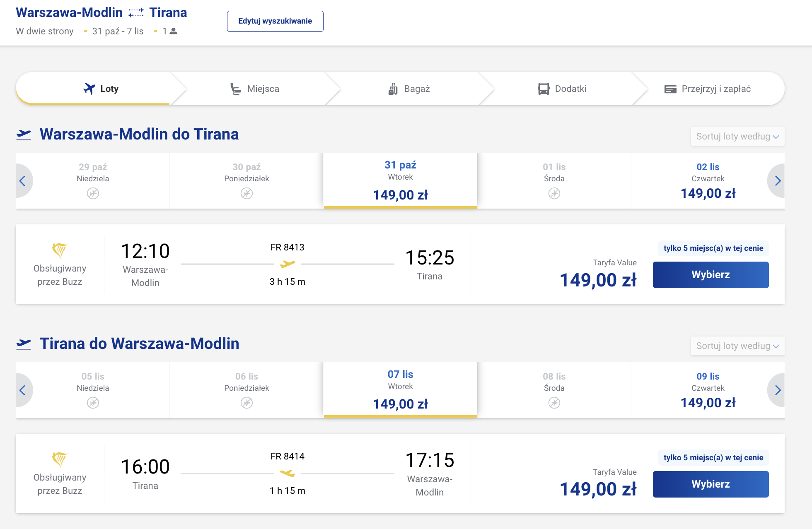Open return Sortuj loty według dropdown
This screenshot has height=529, width=812.
click(x=737, y=346)
